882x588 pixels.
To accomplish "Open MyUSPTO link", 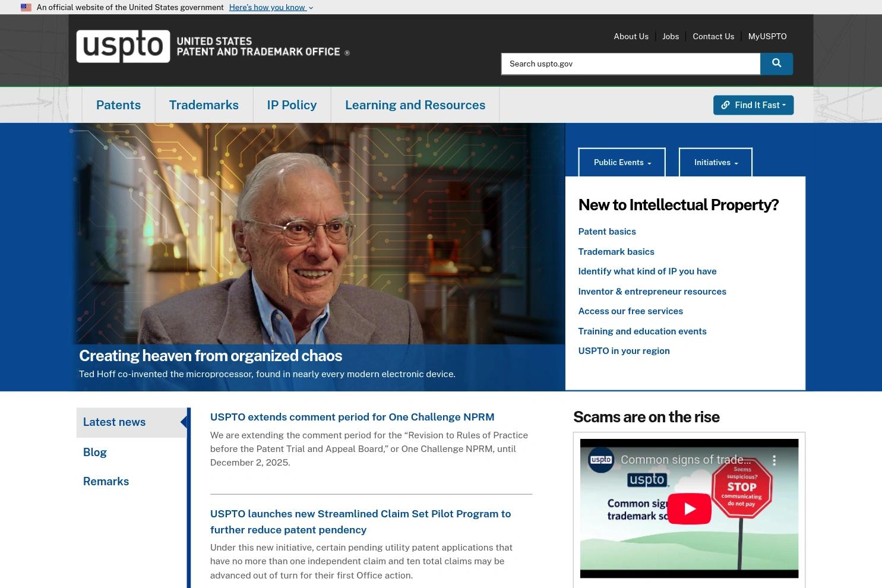I will coord(767,36).
